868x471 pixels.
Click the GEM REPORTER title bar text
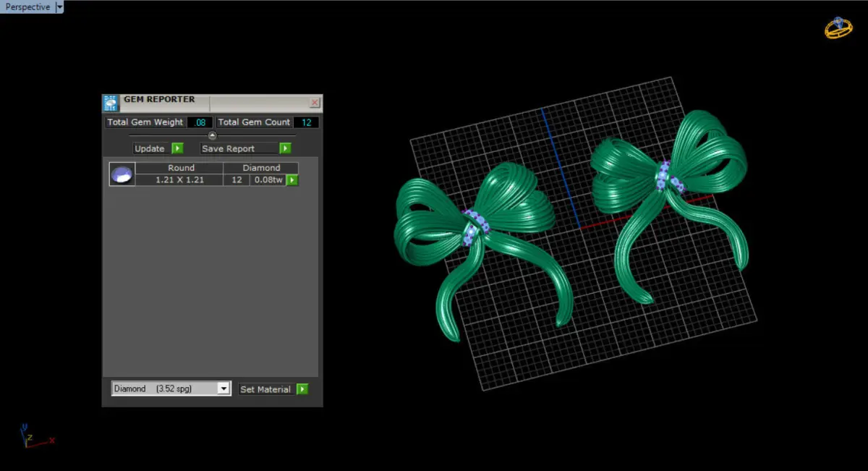(x=159, y=100)
